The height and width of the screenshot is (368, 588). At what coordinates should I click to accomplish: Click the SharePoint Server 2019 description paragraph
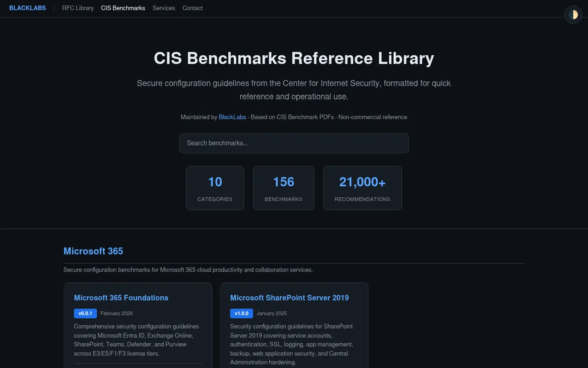[x=294, y=345]
